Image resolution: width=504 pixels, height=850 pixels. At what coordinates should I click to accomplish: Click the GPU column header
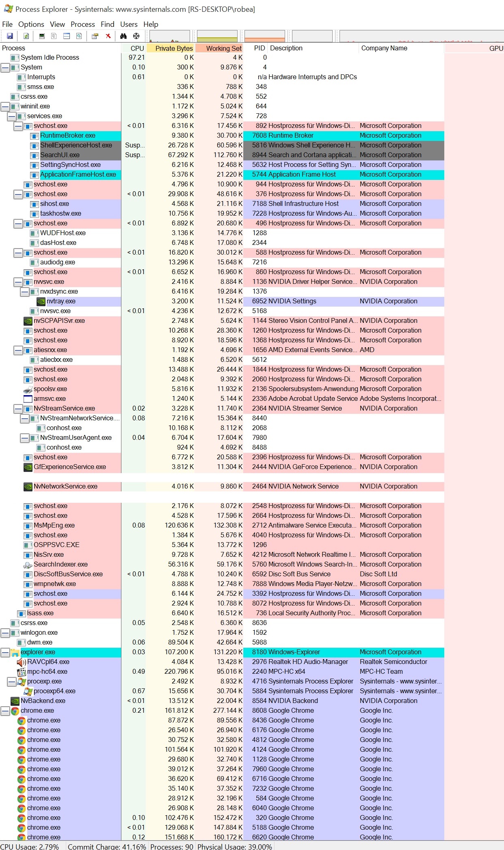474,48
